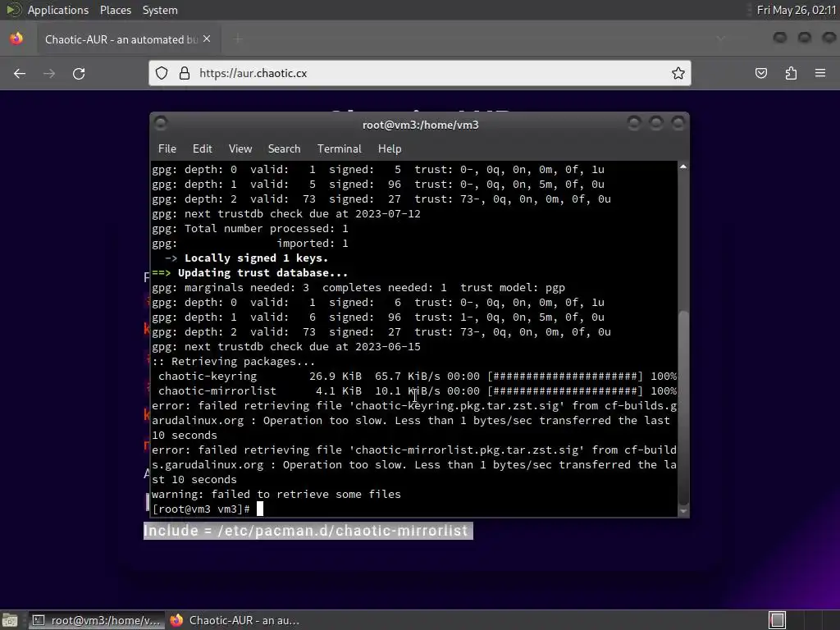The width and height of the screenshot is (840, 630).
Task: Go back in Firefox history
Action: click(x=20, y=73)
